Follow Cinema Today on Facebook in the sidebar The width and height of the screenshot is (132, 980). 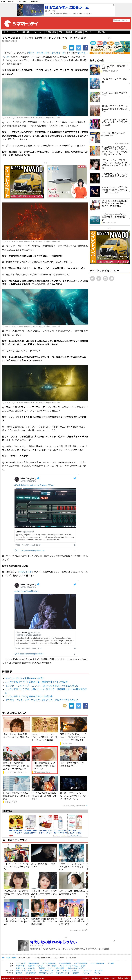tap(99, 278)
